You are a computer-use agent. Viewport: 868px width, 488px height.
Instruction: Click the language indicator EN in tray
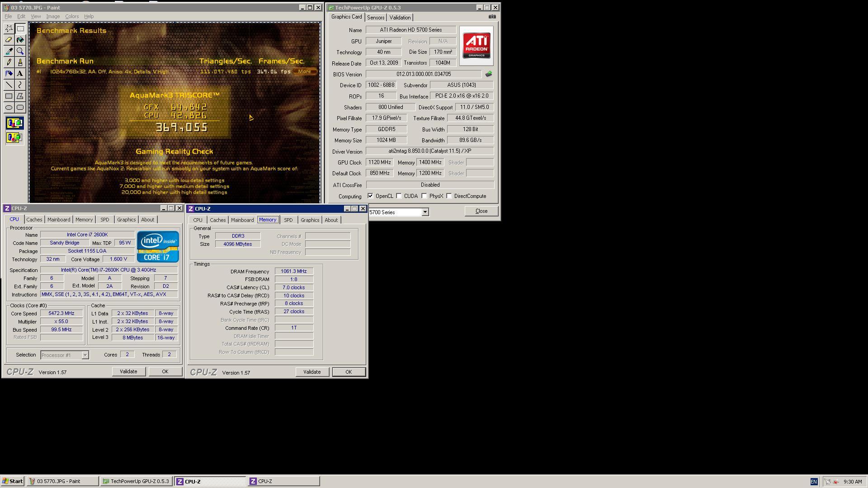click(x=814, y=482)
